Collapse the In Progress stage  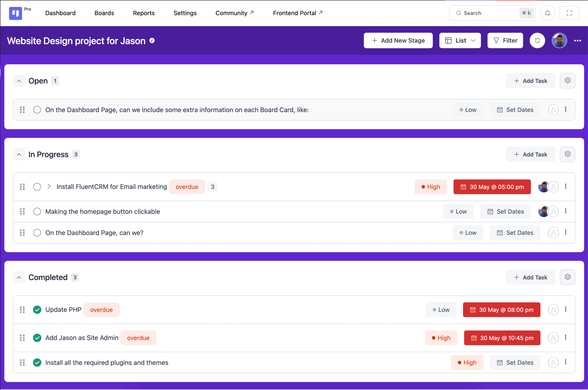coord(19,155)
